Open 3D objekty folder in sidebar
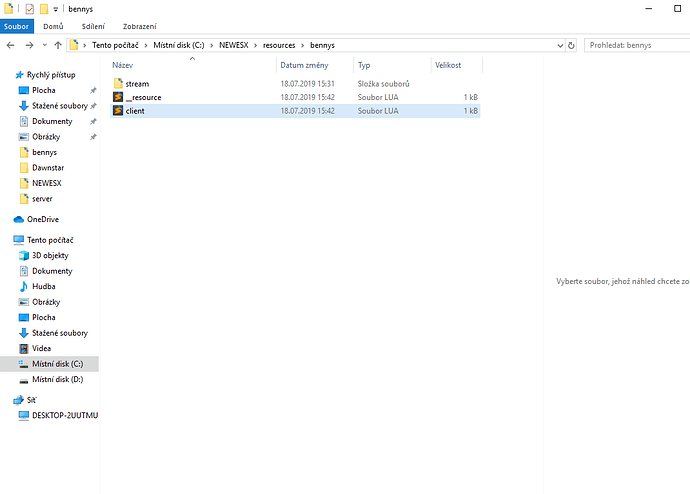Image resolution: width=690 pixels, height=494 pixels. click(50, 255)
